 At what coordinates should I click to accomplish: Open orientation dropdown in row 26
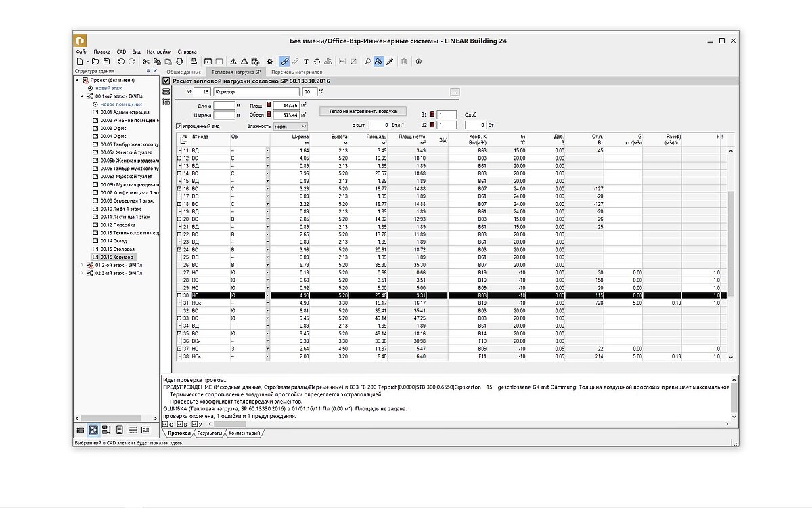pos(267,265)
